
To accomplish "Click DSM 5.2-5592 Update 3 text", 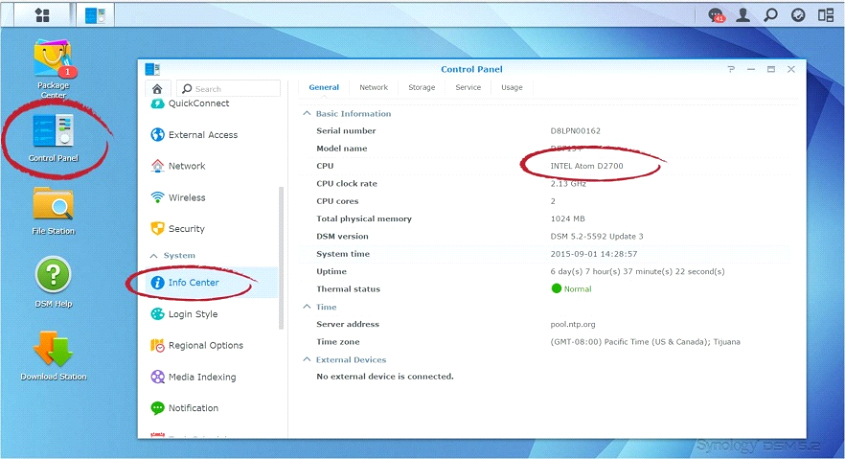I will click(597, 237).
